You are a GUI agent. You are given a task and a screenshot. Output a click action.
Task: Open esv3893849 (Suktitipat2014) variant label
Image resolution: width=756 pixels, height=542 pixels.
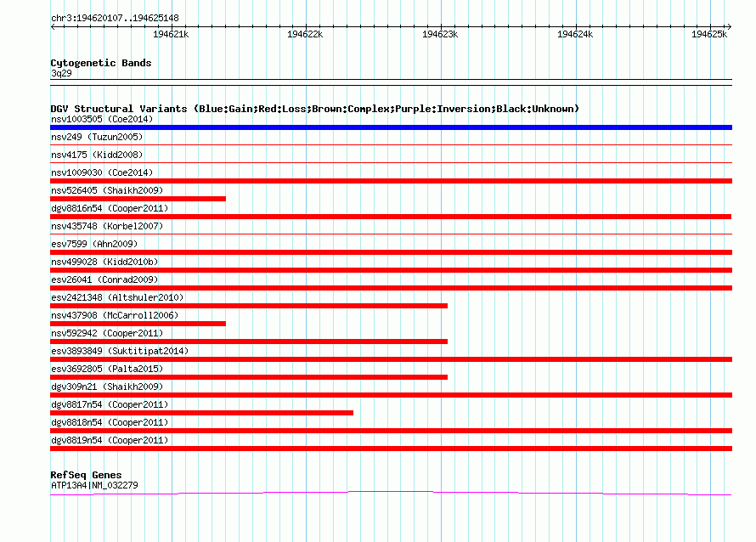click(x=120, y=351)
